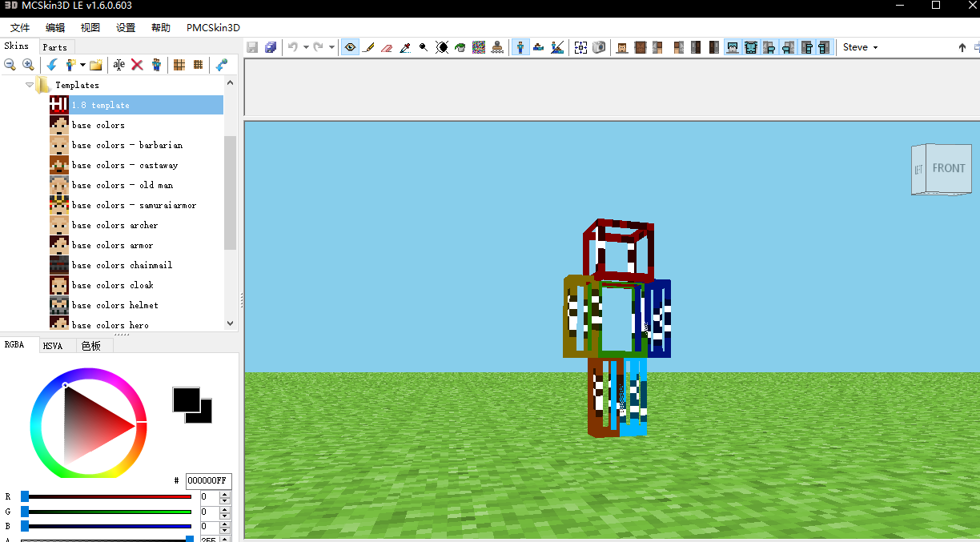This screenshot has height=542, width=980.
Task: Open the Redo history dropdown arrow
Action: coord(331,47)
